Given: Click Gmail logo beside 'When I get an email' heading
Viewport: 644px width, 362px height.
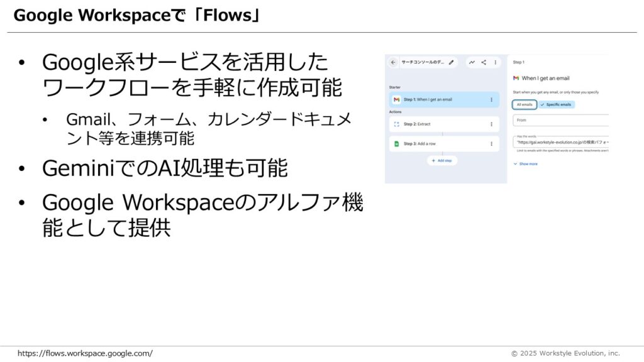Looking at the screenshot, I should 516,78.
